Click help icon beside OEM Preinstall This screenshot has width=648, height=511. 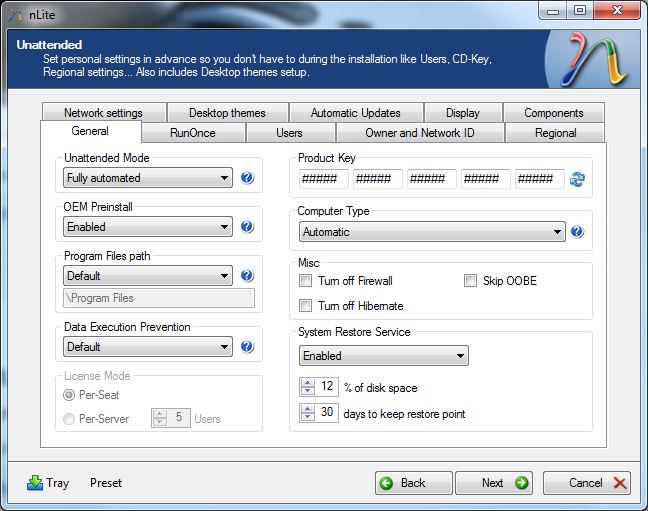[x=247, y=227]
